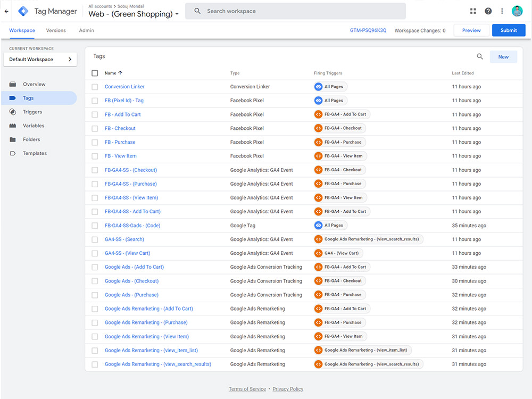Switch to the Admin tab
This screenshot has width=532, height=399.
click(x=87, y=30)
